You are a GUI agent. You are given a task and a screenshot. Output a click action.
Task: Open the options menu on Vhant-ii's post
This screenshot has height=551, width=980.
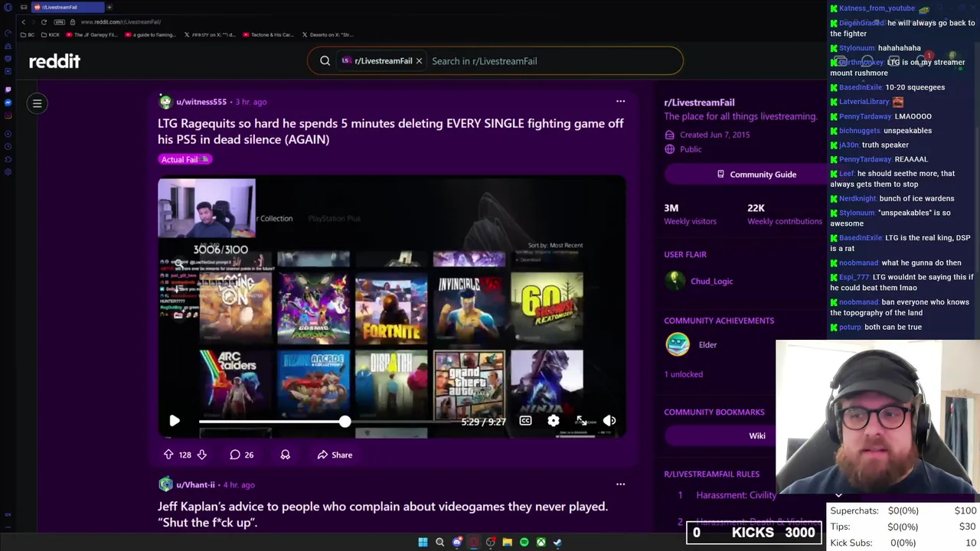[620, 484]
